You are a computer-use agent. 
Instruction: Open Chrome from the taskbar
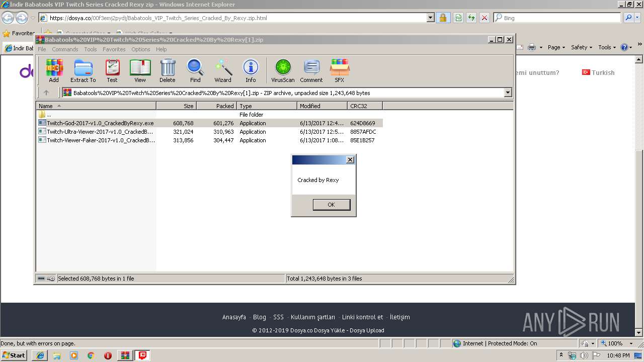pos(91,355)
